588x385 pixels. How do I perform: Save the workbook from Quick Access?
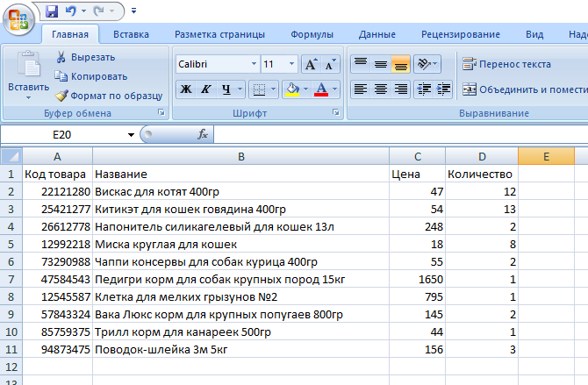click(x=52, y=11)
